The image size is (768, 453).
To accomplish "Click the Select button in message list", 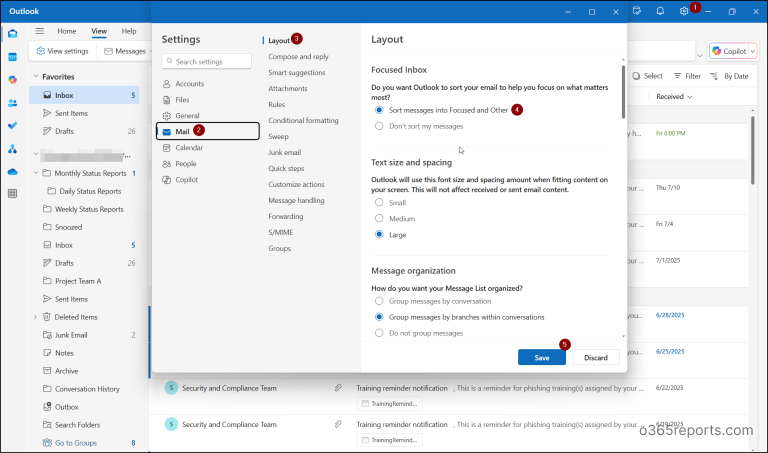I will [648, 76].
